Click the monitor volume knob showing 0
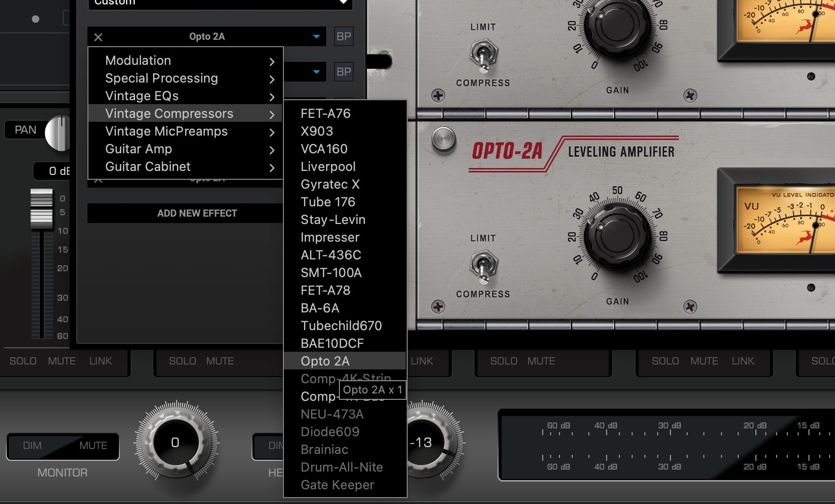Screen dimensions: 835x504 [x=175, y=443]
